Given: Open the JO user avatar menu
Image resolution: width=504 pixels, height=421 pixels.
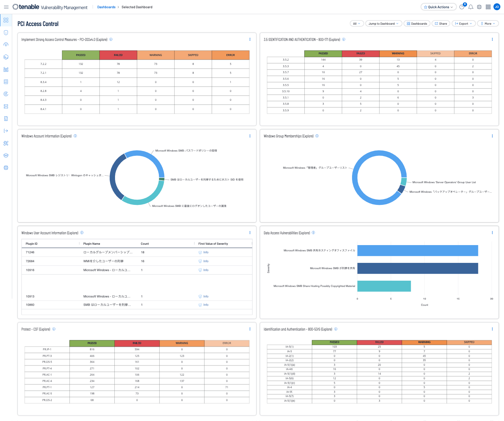Looking at the screenshot, I should coord(497,7).
